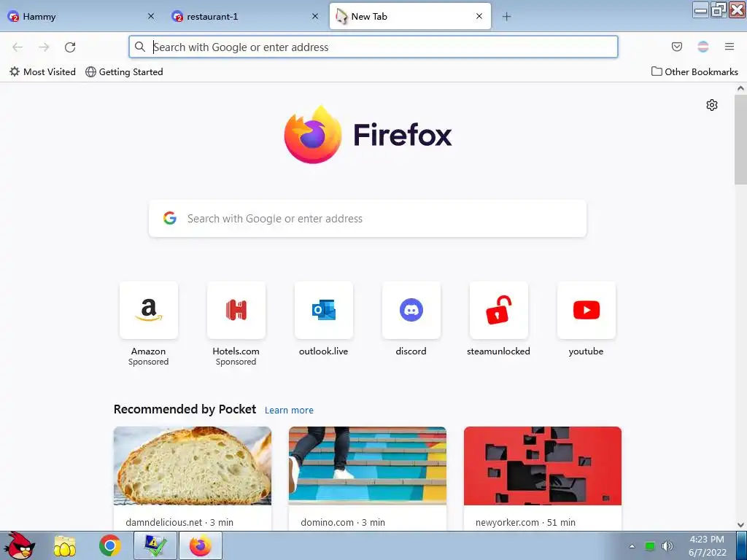Switch to the restaurant-1 tab

point(245,16)
